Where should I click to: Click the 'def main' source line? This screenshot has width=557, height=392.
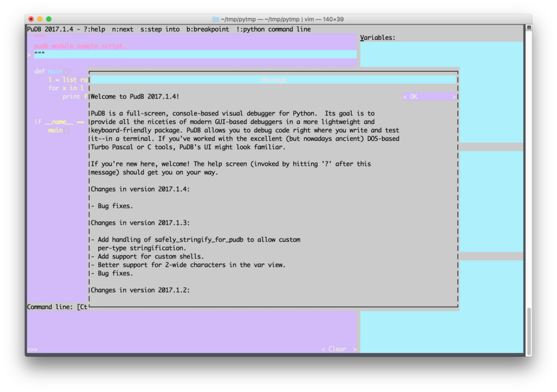(x=53, y=71)
